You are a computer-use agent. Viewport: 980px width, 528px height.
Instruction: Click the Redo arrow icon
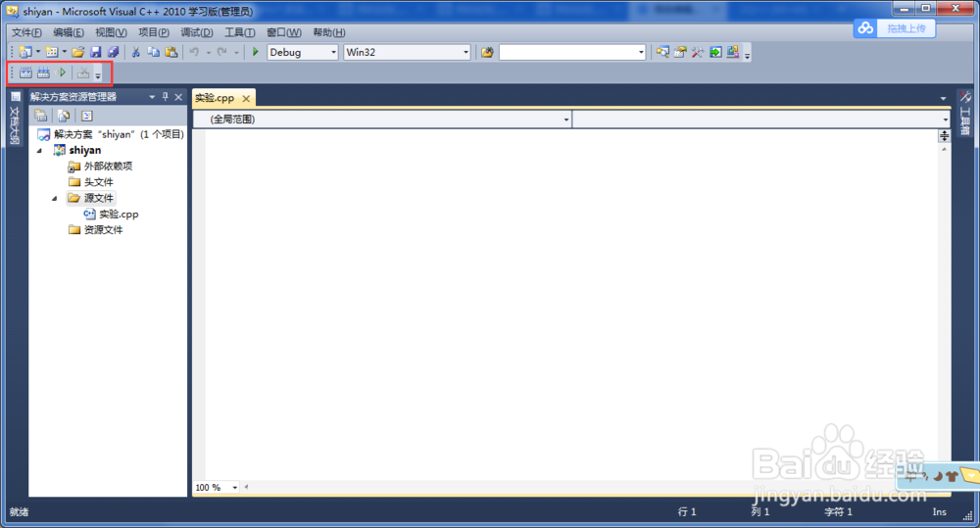pyautogui.click(x=221, y=52)
